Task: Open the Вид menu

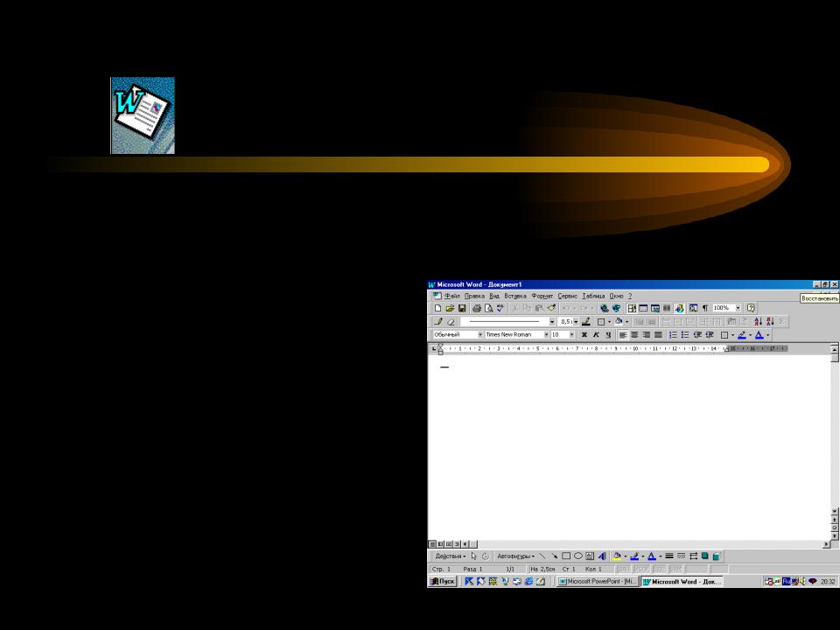Action: pyautogui.click(x=493, y=296)
